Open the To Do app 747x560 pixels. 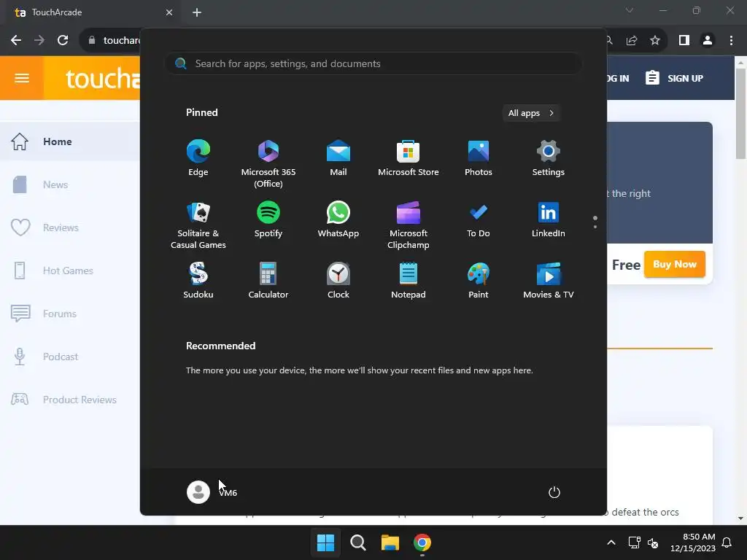pyautogui.click(x=479, y=219)
